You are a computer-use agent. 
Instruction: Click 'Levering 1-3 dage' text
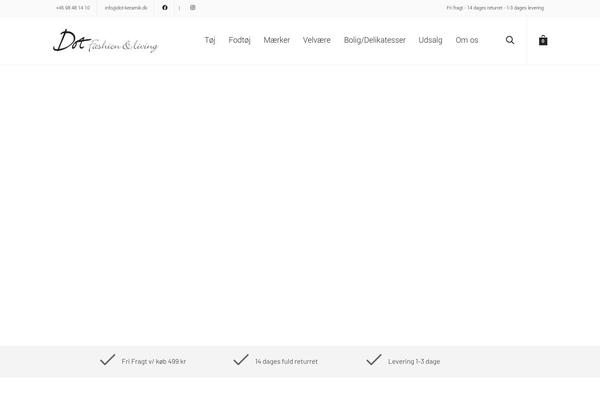(414, 361)
